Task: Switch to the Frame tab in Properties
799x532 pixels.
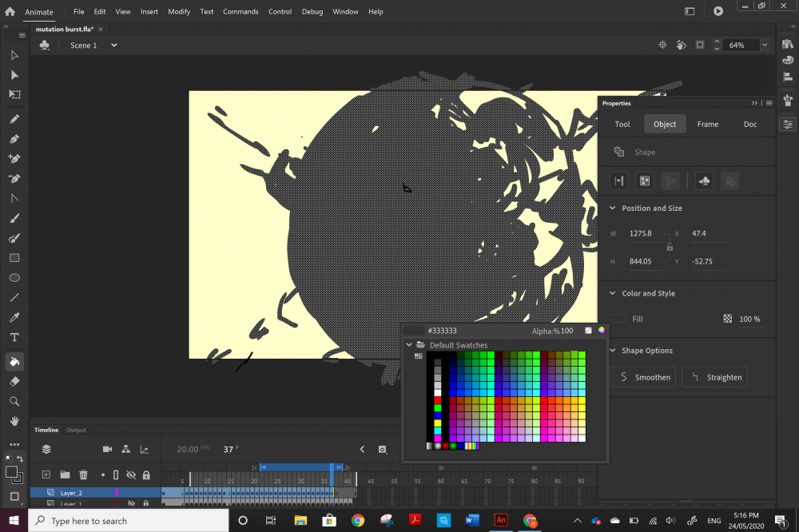Action: click(707, 124)
